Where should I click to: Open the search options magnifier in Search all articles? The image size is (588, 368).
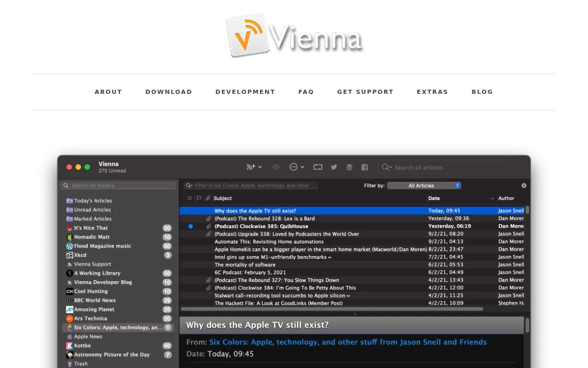click(x=387, y=167)
